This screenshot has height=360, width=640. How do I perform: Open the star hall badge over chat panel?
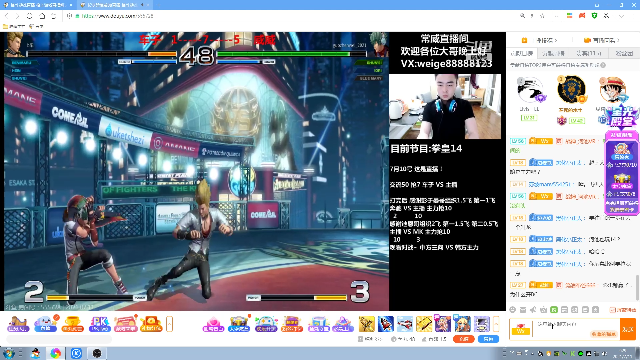(x=621, y=117)
